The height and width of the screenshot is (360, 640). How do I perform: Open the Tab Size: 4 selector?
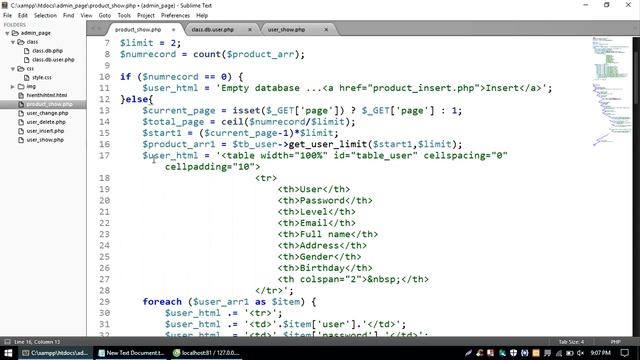pyautogui.click(x=571, y=342)
